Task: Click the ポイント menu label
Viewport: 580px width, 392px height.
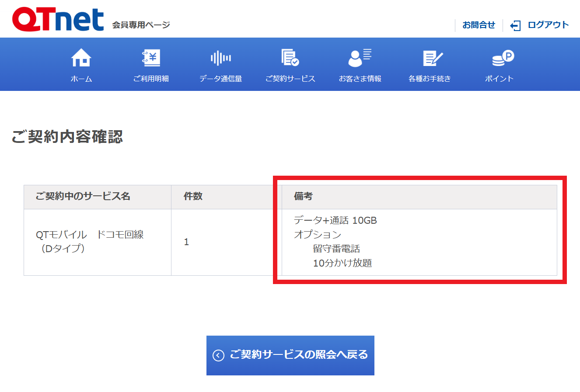Action: 499,79
